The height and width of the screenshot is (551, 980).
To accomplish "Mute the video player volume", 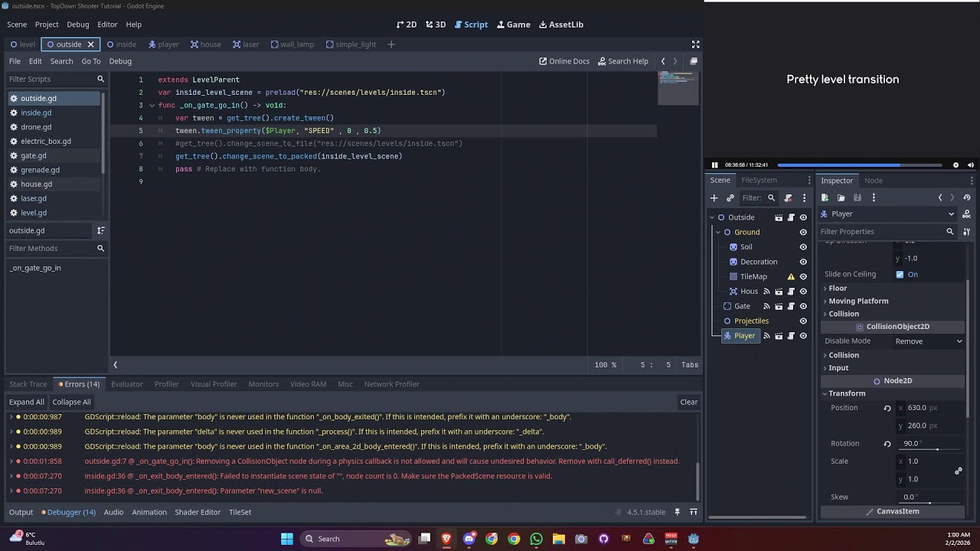I will click(970, 165).
